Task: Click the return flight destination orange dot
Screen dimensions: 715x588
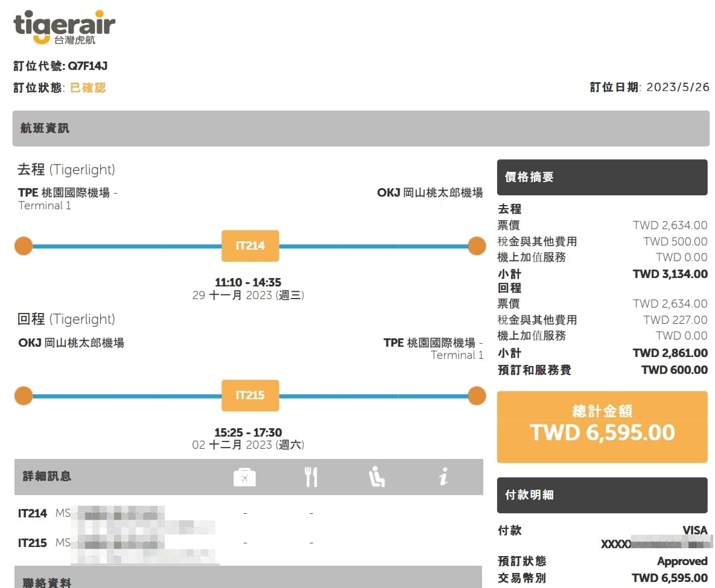Action: tap(477, 396)
